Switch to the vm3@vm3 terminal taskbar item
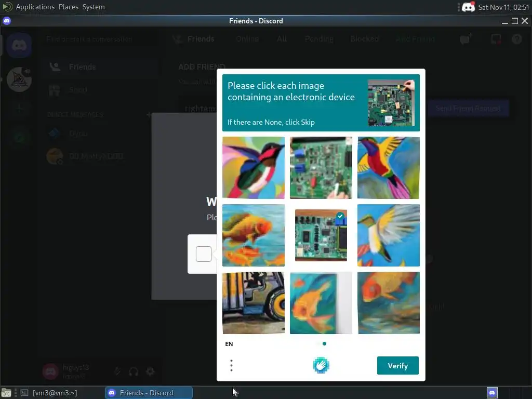The height and width of the screenshot is (399, 532). pos(49,393)
